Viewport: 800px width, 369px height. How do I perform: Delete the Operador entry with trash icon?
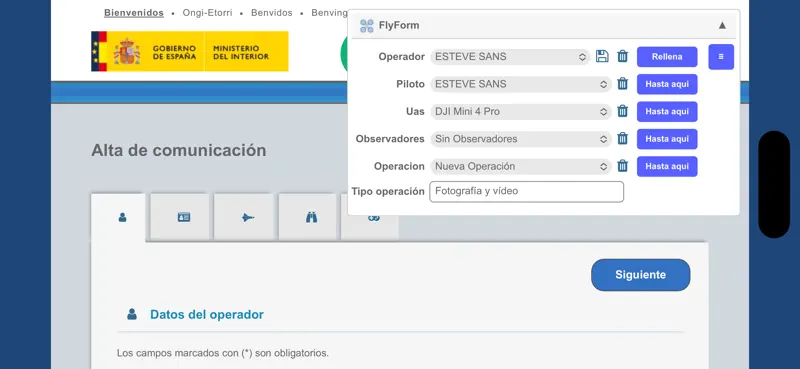pos(622,56)
